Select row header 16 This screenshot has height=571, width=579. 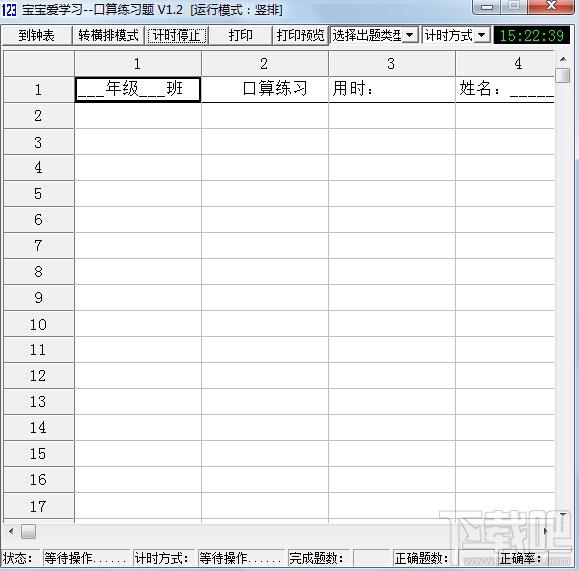pos(38,480)
